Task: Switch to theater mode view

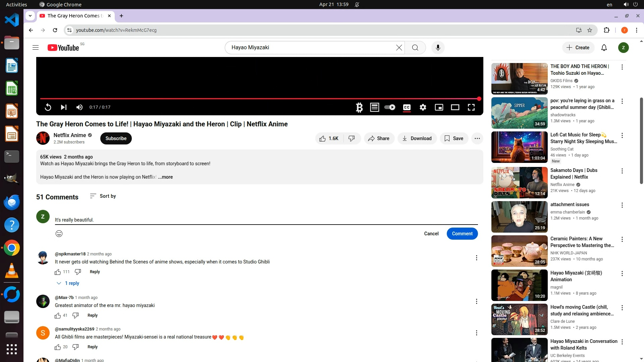Action: tap(455, 107)
